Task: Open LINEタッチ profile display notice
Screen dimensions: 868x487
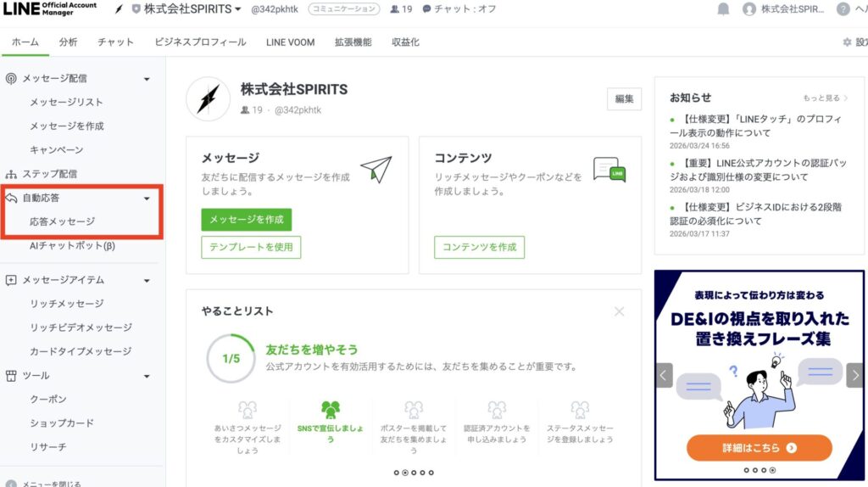Action: 755,126
